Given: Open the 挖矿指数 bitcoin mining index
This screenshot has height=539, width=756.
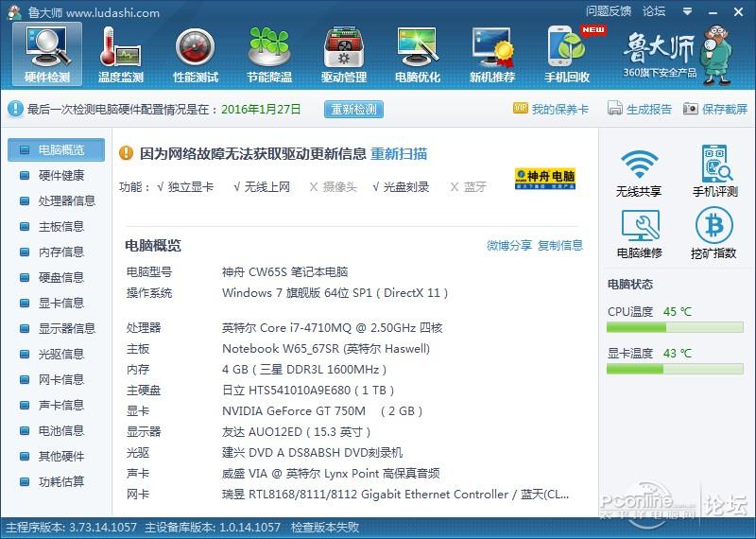Looking at the screenshot, I should (713, 234).
